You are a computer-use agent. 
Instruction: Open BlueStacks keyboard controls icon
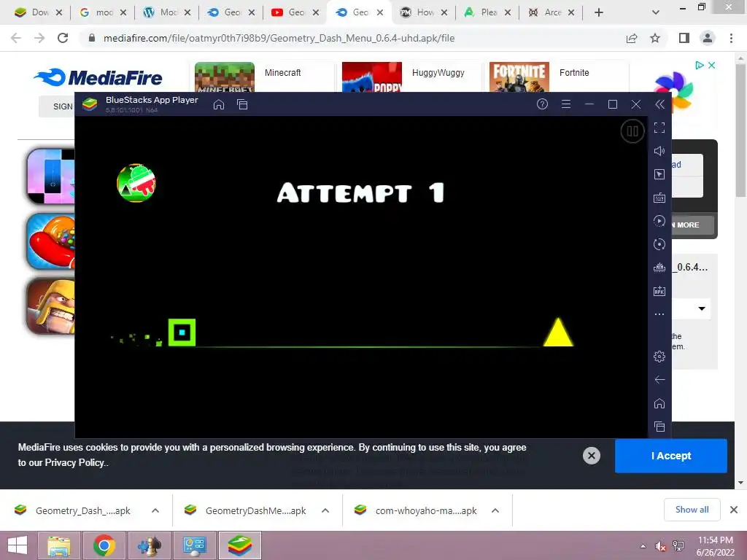click(659, 198)
